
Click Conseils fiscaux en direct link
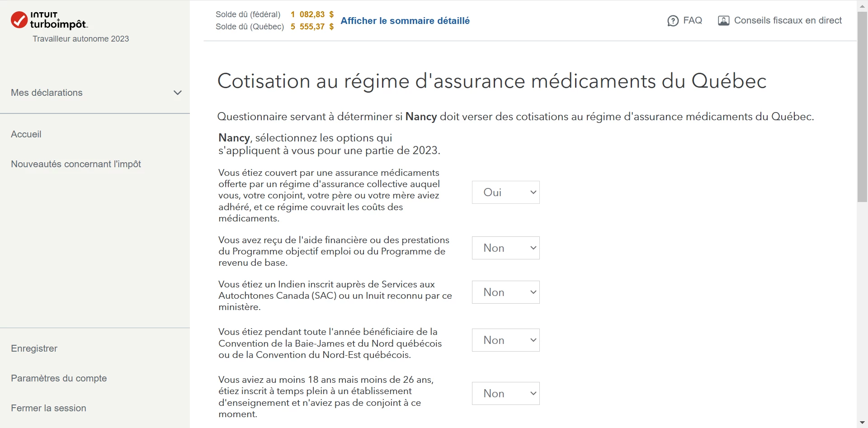pos(788,20)
